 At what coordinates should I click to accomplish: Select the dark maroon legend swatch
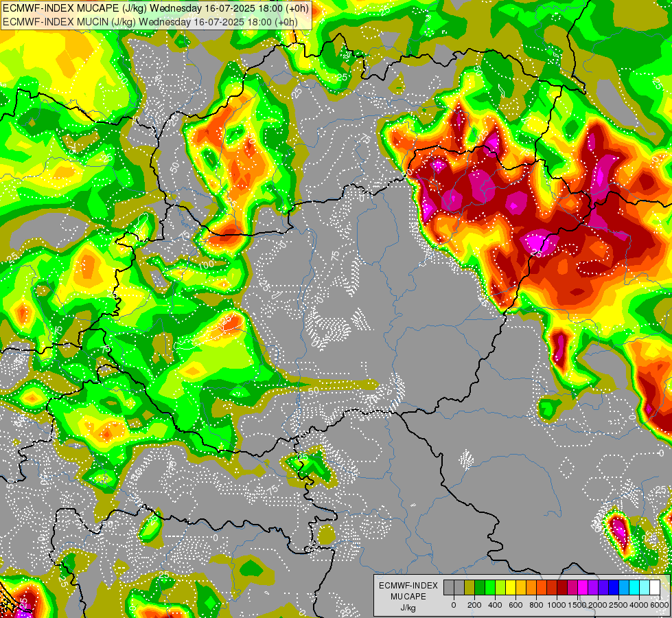point(563,587)
